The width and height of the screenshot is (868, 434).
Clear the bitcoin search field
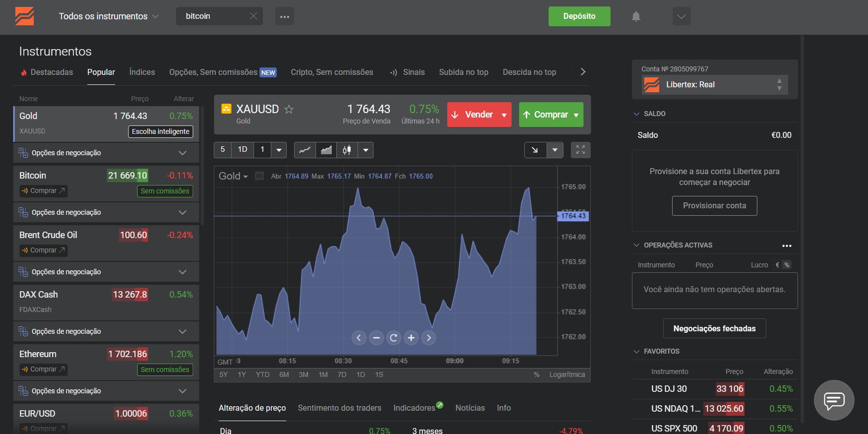[253, 16]
